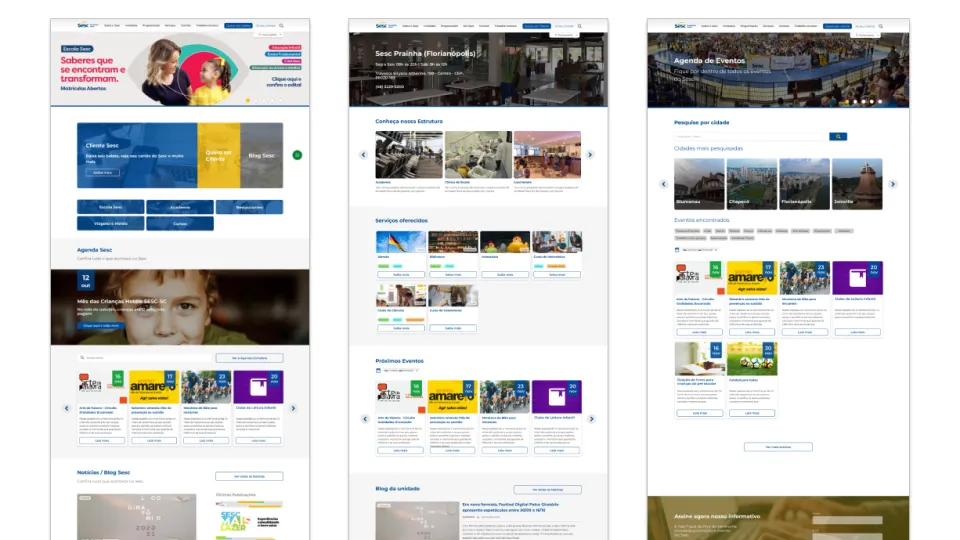Open the Quero ser Cliente yellow tab
This screenshot has height=540, width=960.
click(218, 156)
